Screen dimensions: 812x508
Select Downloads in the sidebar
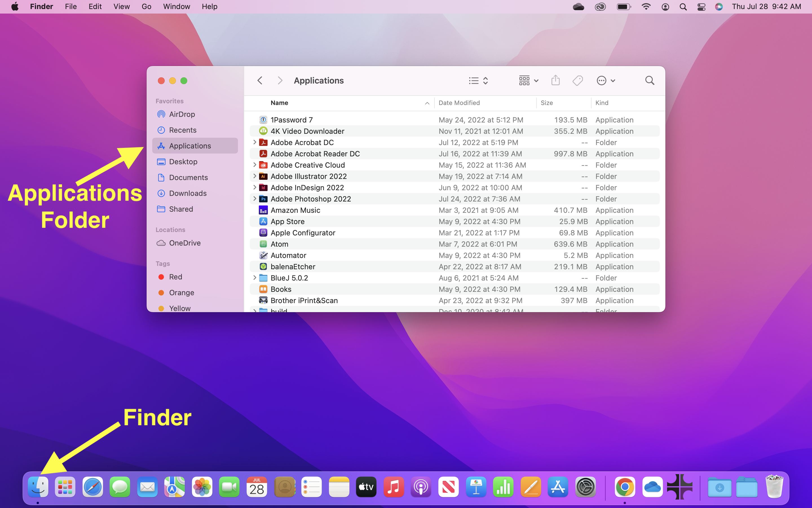[x=195, y=193]
